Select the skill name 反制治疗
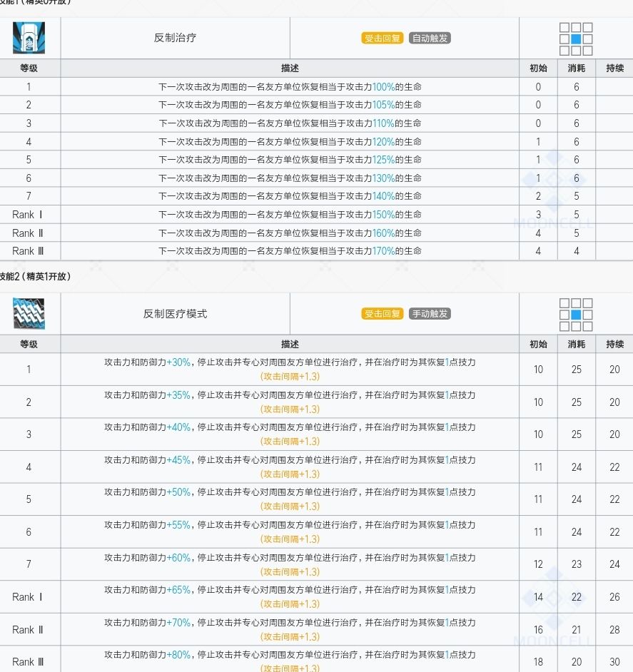 pos(175,38)
